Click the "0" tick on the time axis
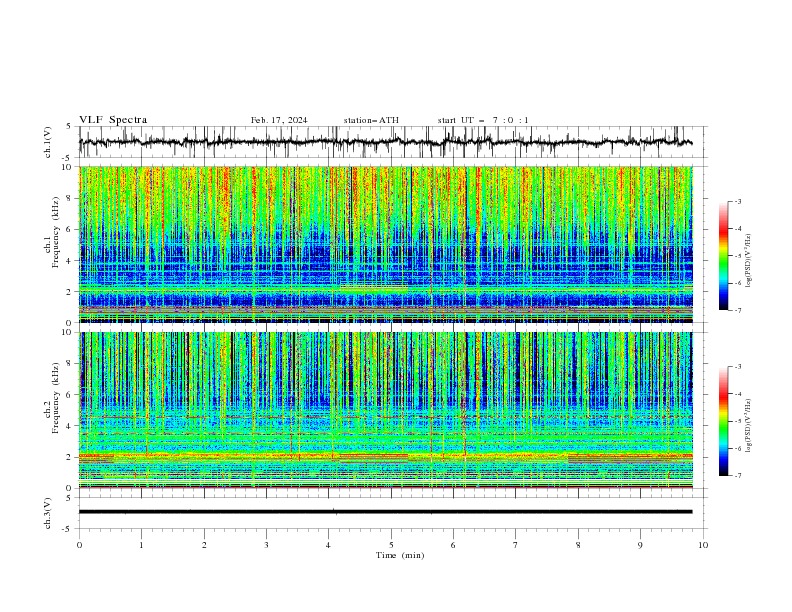Screen dimensions: 792x612 click(x=79, y=545)
